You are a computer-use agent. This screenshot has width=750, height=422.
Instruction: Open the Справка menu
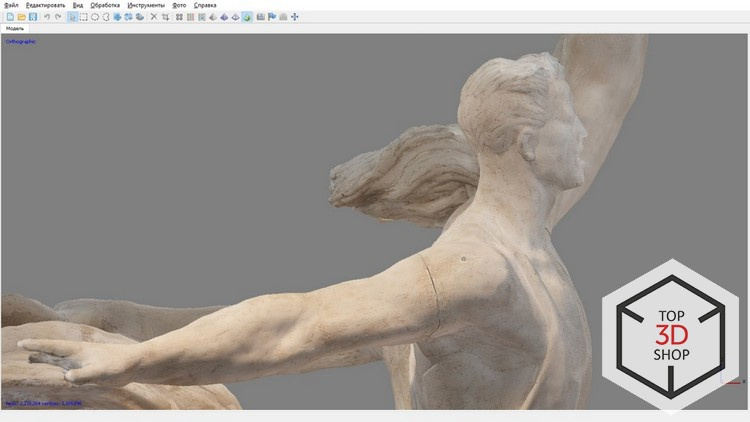[205, 5]
